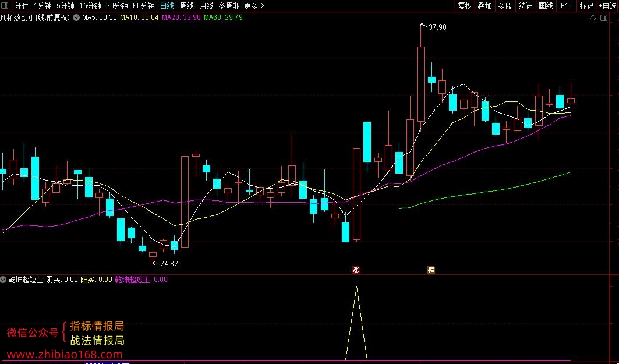This screenshot has height=364, width=619.
Task: Select the 日线 daily chart tab
Action: (167, 6)
